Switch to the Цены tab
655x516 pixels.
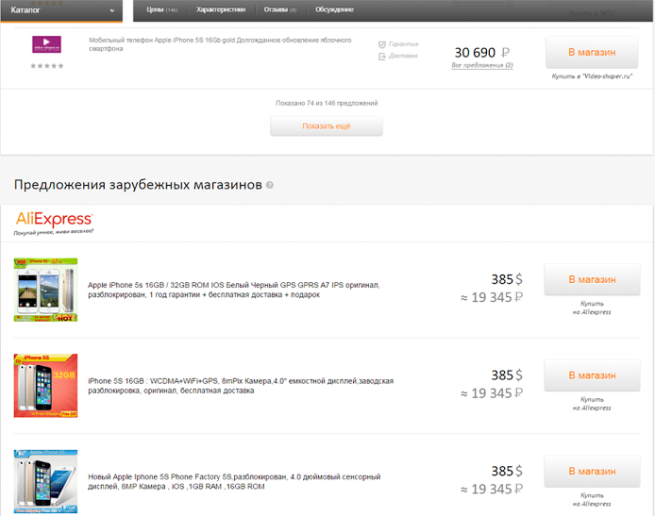pos(162,10)
